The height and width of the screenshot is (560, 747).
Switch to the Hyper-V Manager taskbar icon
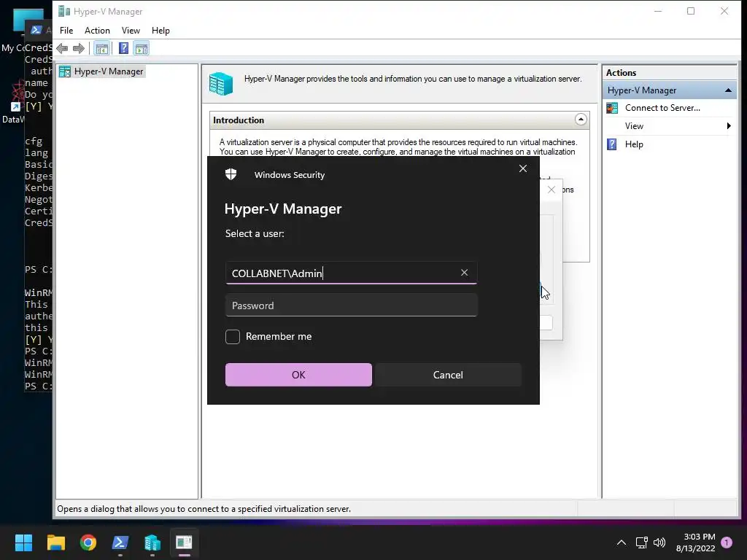point(152,542)
